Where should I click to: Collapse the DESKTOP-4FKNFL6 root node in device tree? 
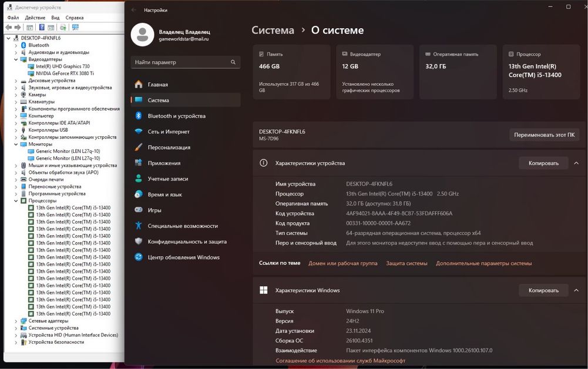[9, 38]
